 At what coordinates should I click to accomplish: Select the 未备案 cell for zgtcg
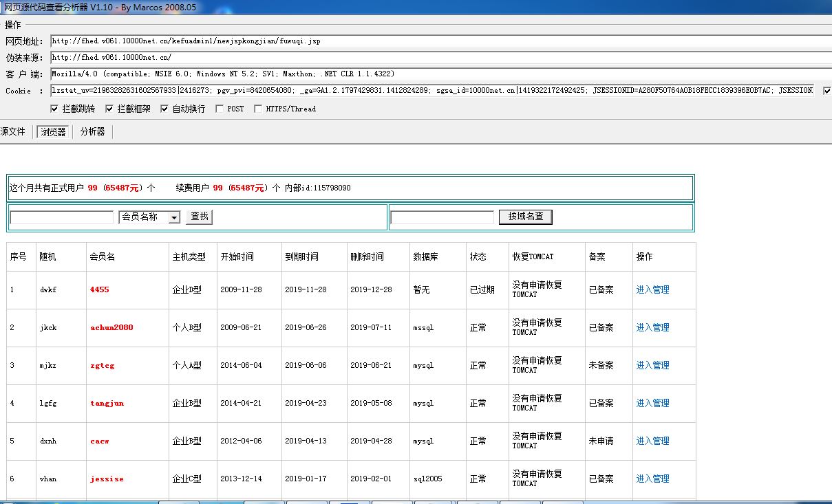point(601,365)
